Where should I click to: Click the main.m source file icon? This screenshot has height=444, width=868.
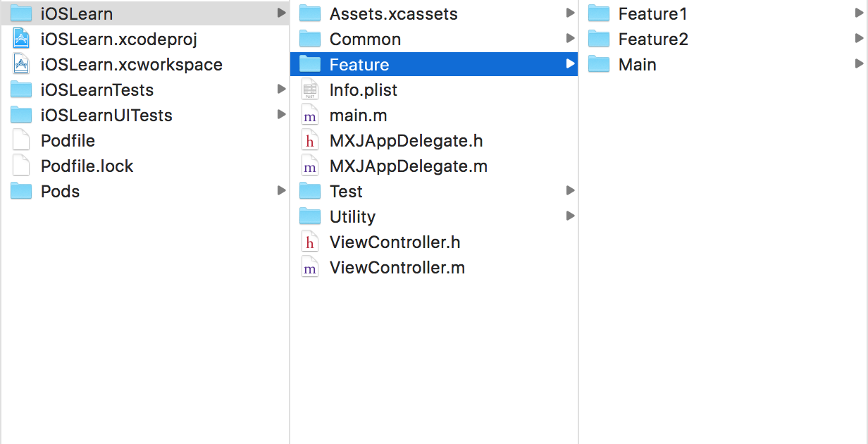309,116
